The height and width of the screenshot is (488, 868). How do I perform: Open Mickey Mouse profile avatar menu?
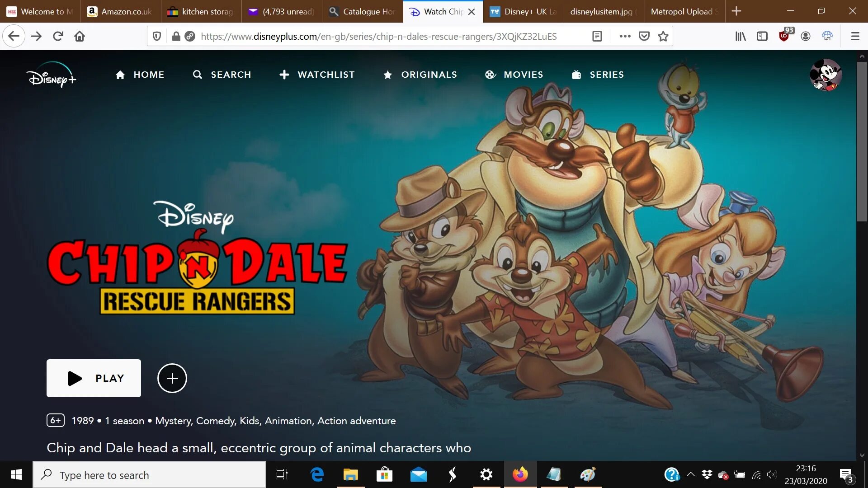point(826,75)
